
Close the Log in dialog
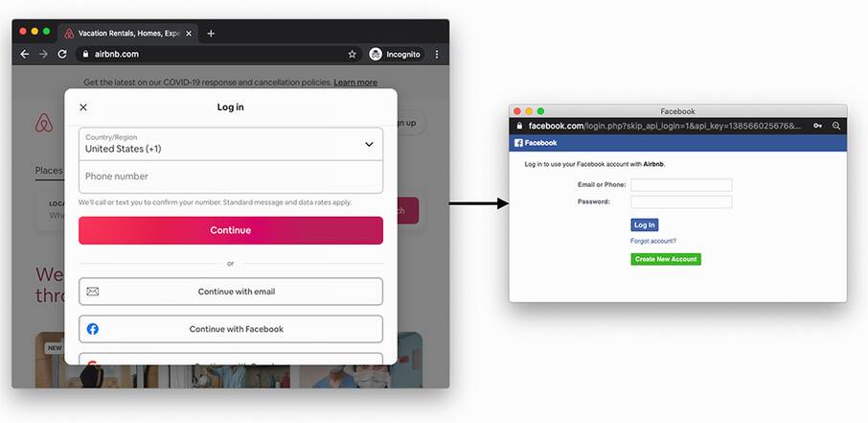[83, 107]
